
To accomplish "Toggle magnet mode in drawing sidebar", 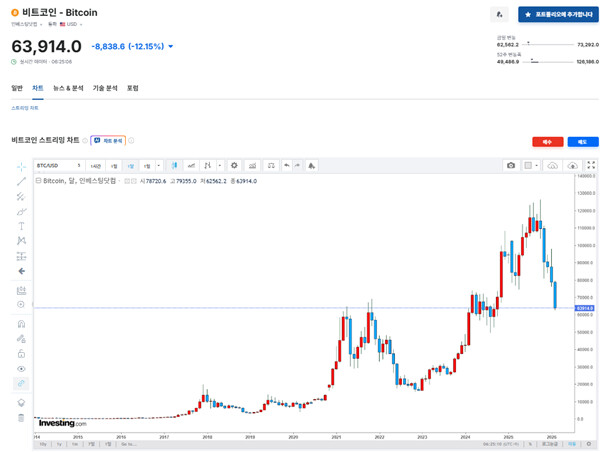I will [21, 324].
